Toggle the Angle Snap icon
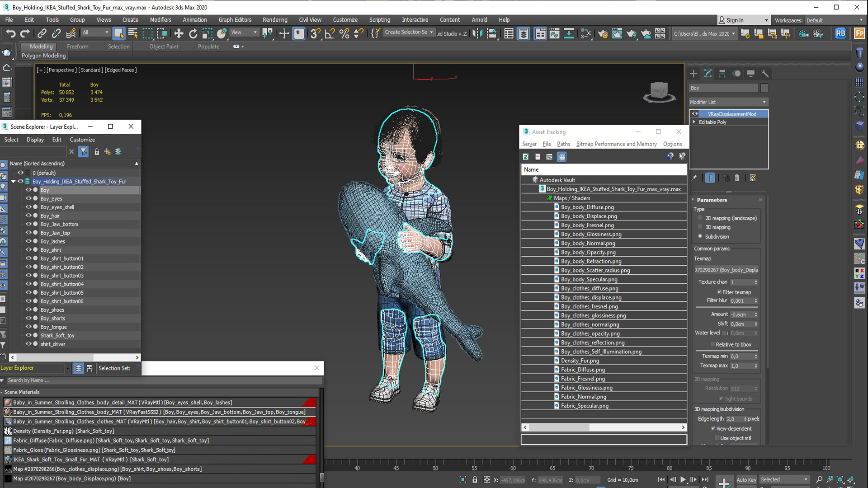The image size is (868, 488). point(330,33)
